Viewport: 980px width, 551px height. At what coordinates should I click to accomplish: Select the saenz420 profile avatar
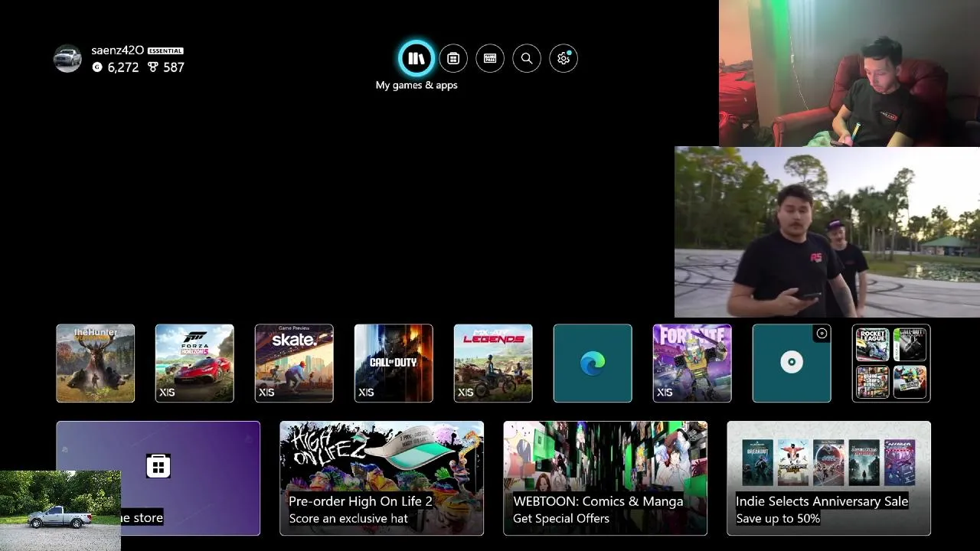[x=67, y=59]
